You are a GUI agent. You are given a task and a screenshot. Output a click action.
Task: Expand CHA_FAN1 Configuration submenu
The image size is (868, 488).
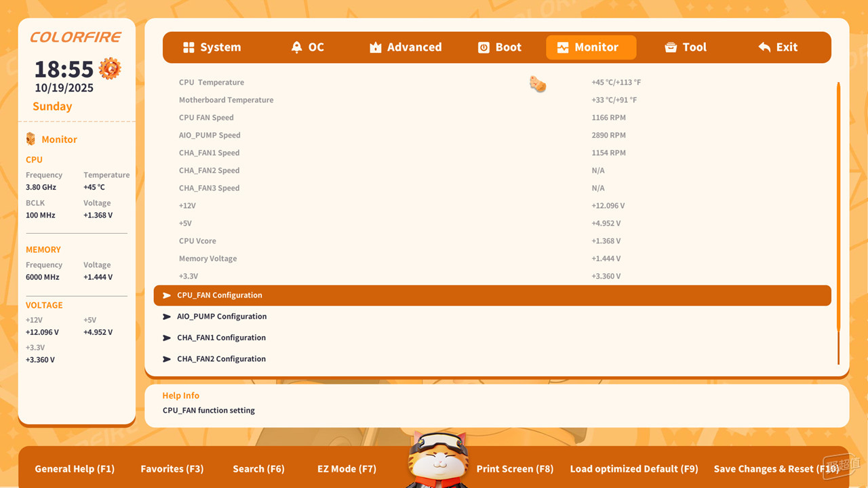point(221,338)
